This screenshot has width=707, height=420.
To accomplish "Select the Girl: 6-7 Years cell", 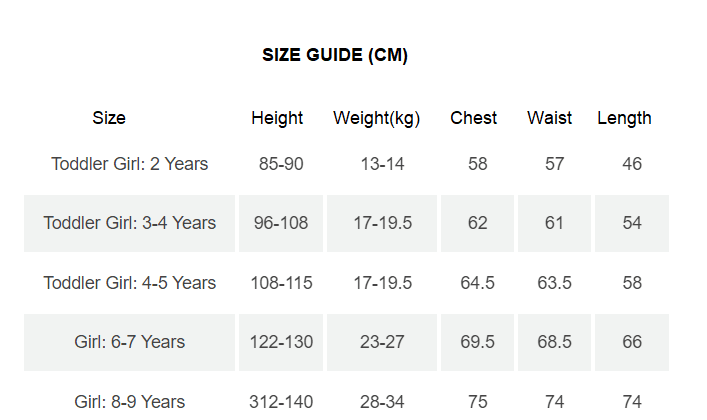I will (x=130, y=342).
